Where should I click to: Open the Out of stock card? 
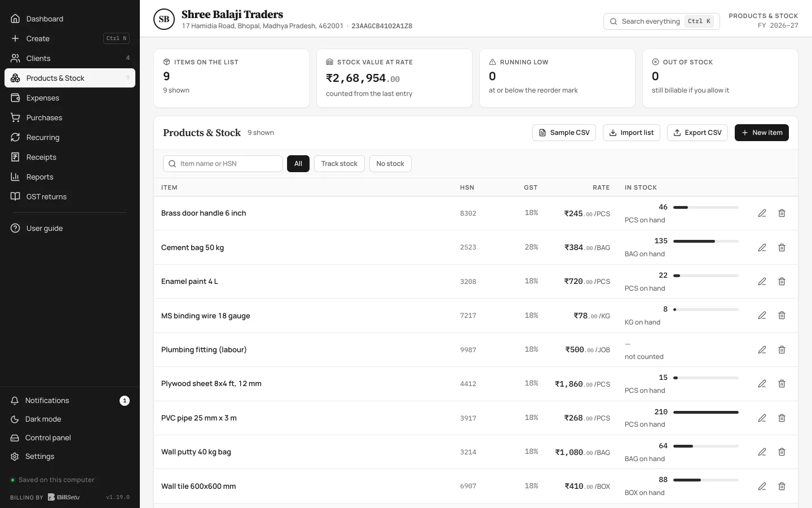tap(720, 78)
